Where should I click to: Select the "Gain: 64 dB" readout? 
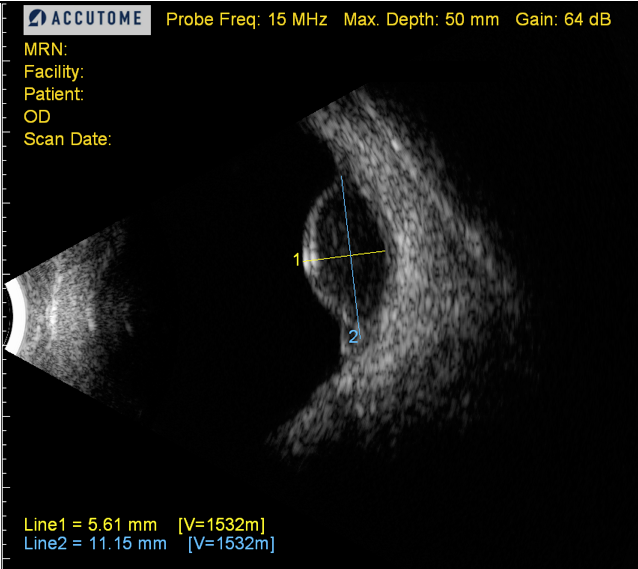click(563, 20)
